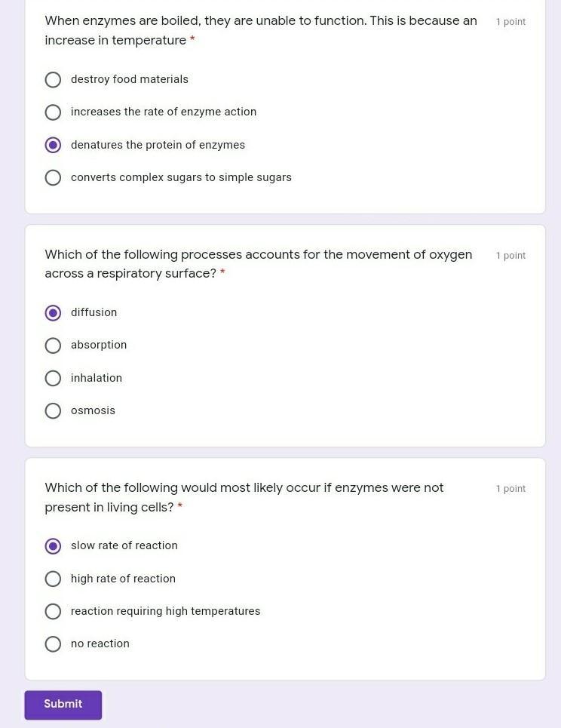
Task: Choose 'increases the rate of enzyme action'
Action: click(53, 112)
